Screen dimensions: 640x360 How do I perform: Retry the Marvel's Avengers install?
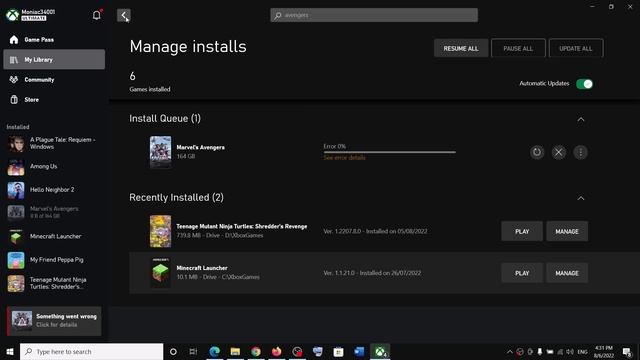pos(537,152)
